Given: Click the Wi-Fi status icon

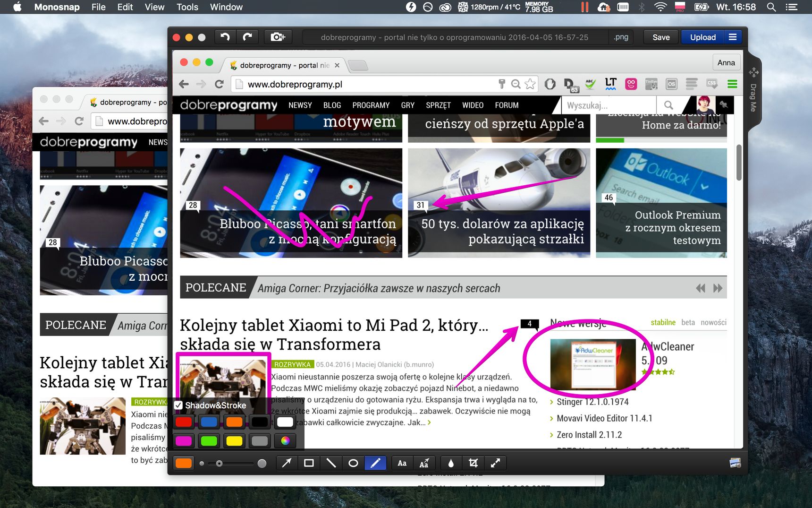Looking at the screenshot, I should [x=660, y=7].
